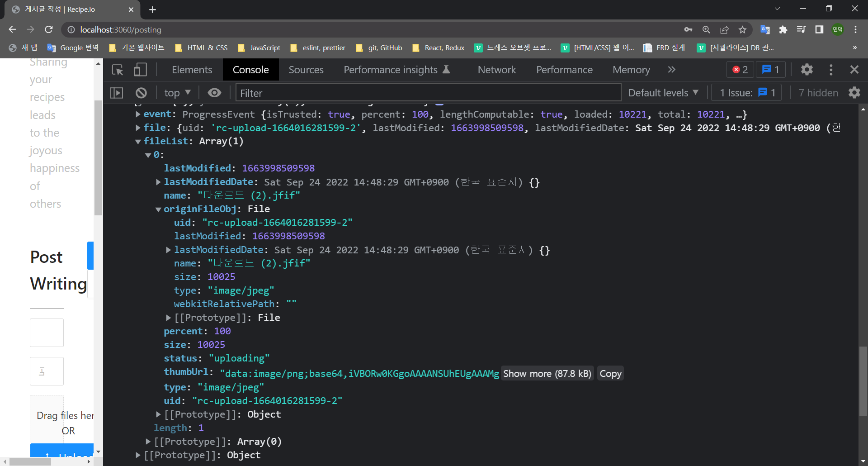Click the blue message count badge

(771, 70)
